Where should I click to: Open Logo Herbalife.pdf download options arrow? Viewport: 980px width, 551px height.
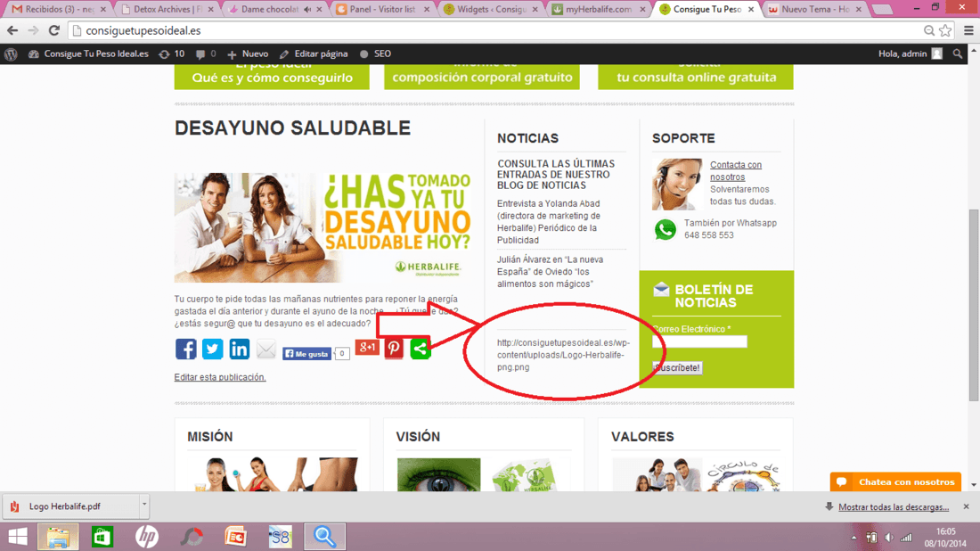[x=144, y=504]
